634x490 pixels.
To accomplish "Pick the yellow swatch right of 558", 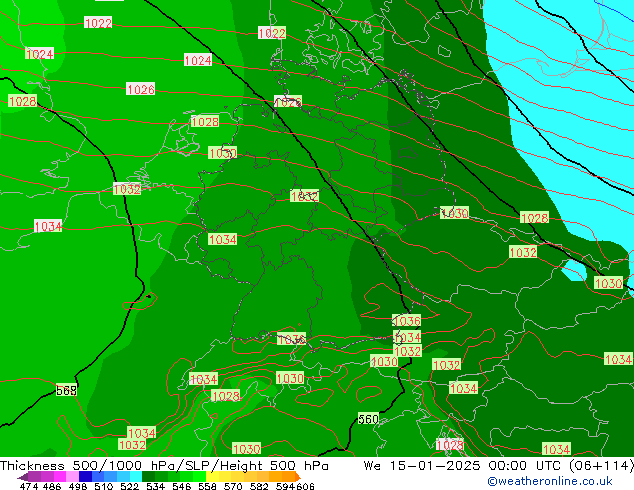I will click(x=212, y=477).
